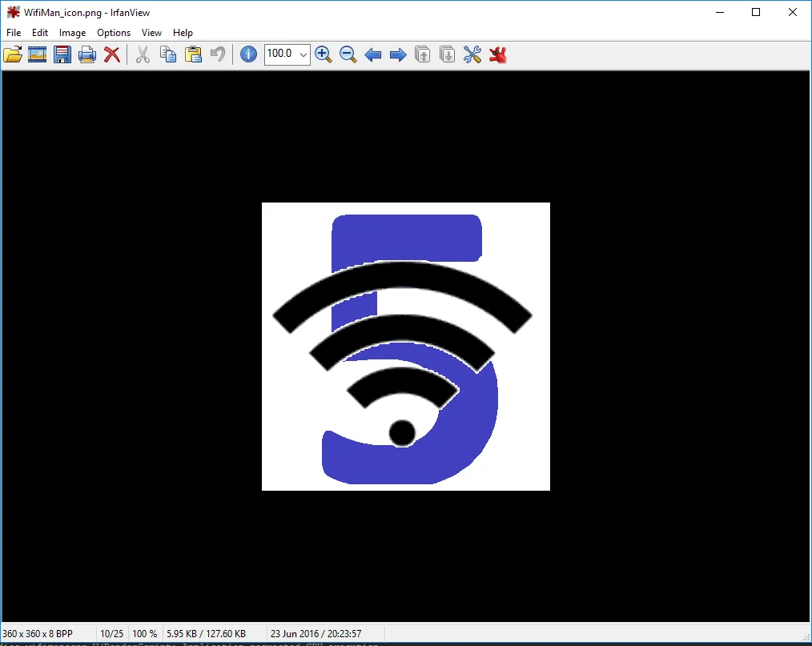Open the File menu
The image size is (812, 646).
[x=14, y=33]
